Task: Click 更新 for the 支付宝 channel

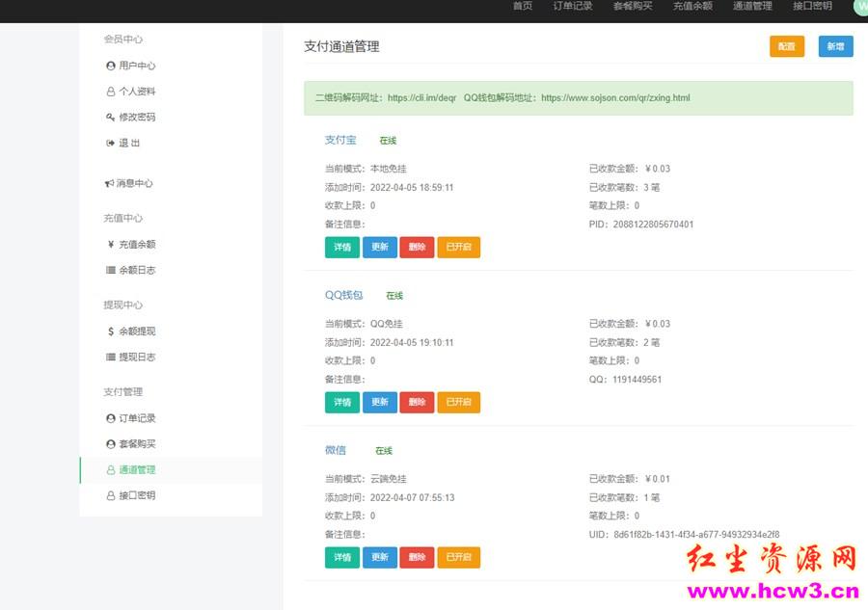Action: point(380,248)
